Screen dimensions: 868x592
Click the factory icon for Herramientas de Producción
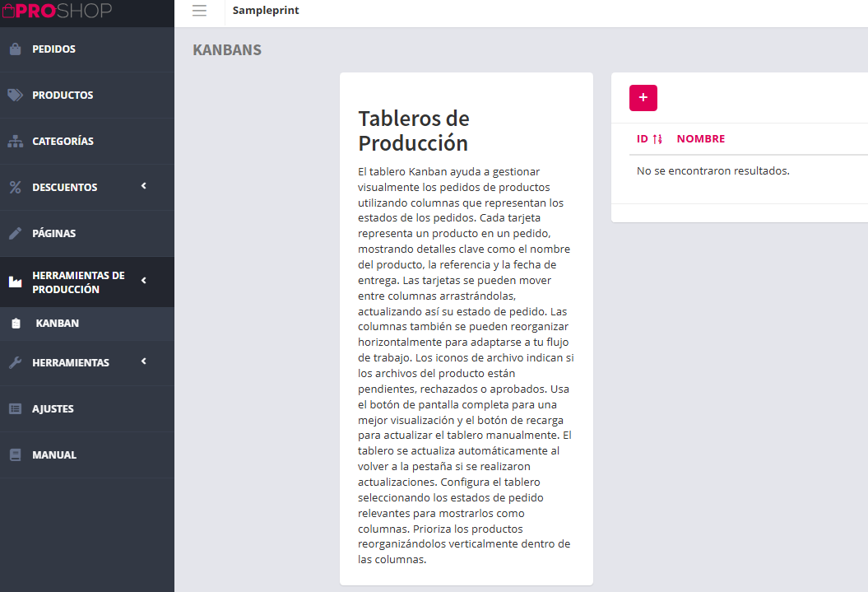tap(15, 282)
